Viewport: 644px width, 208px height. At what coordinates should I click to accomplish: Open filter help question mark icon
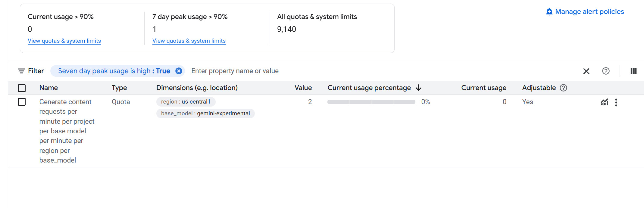pyautogui.click(x=606, y=71)
